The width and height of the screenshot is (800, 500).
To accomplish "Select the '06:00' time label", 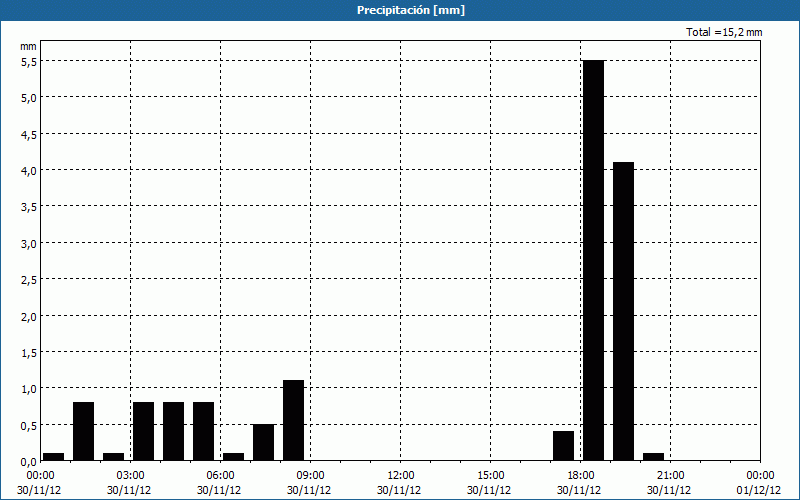I will [x=220, y=476].
